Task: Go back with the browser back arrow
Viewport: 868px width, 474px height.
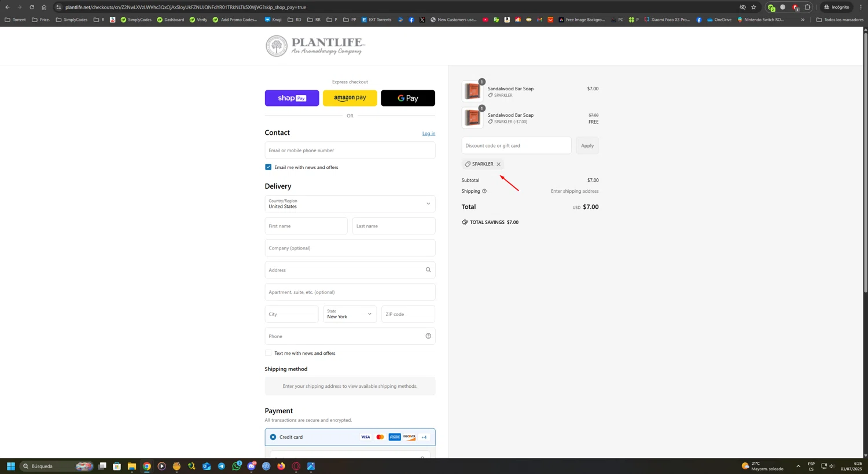Action: click(8, 7)
